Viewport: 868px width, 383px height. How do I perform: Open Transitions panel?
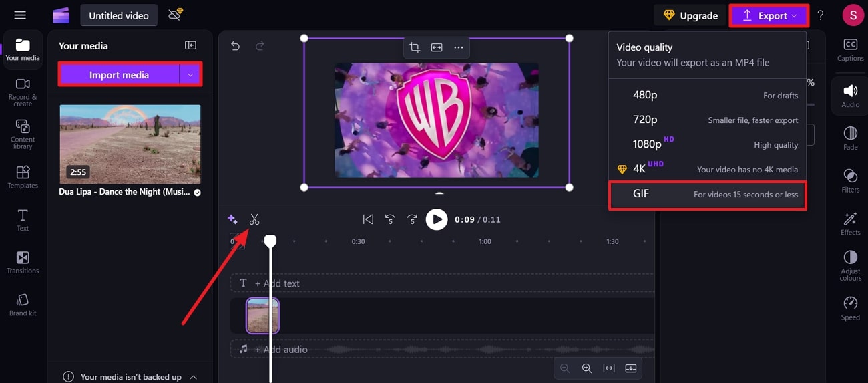[x=23, y=262]
